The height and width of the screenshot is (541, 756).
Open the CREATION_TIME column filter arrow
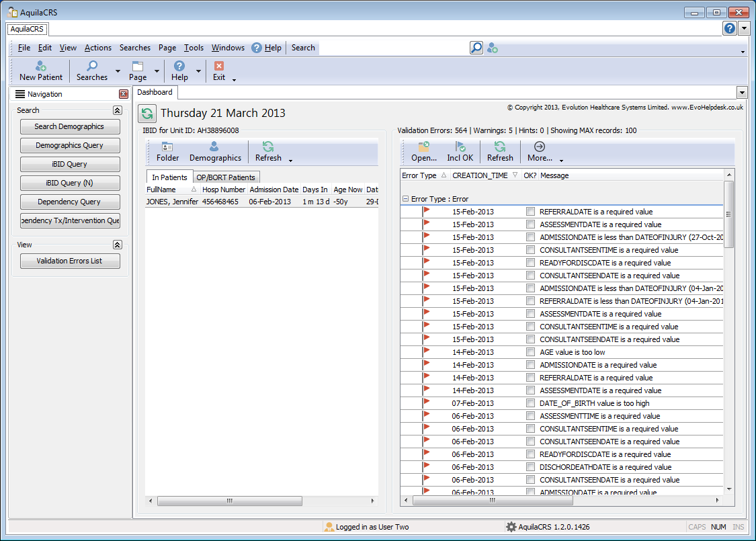tap(516, 175)
